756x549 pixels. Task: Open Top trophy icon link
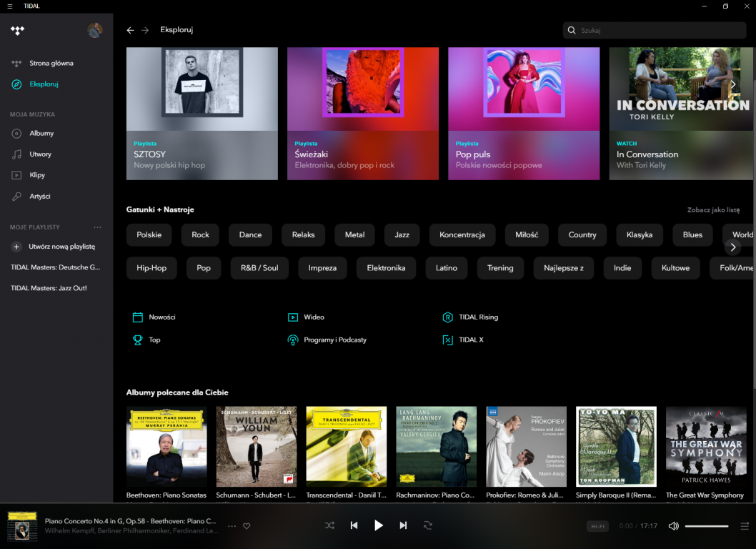tap(137, 340)
